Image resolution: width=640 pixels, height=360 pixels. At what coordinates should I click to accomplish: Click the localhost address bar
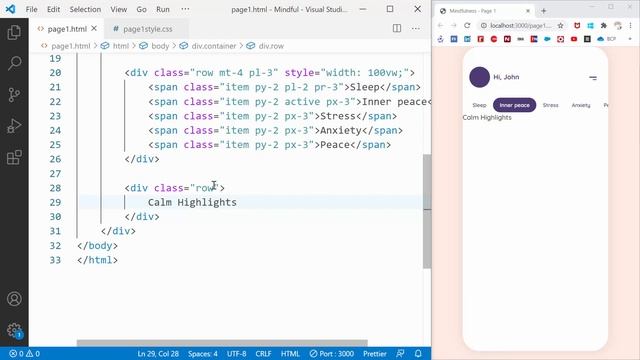(x=520, y=25)
